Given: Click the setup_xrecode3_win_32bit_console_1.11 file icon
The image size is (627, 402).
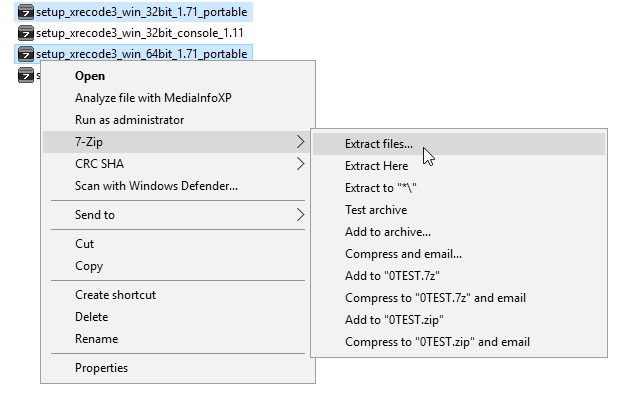Looking at the screenshot, I should pyautogui.click(x=26, y=33).
